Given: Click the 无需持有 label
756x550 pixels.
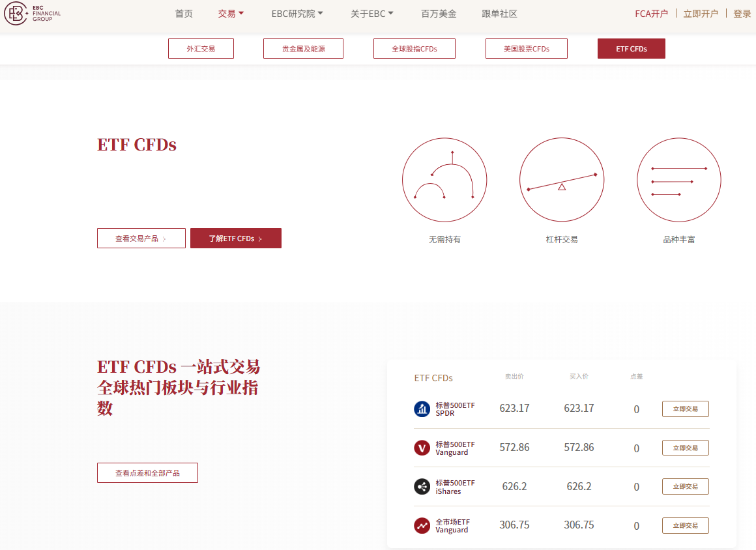Looking at the screenshot, I should [x=444, y=240].
